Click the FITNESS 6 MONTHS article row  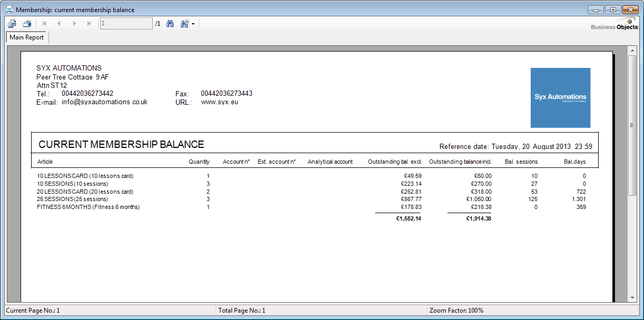click(x=88, y=207)
